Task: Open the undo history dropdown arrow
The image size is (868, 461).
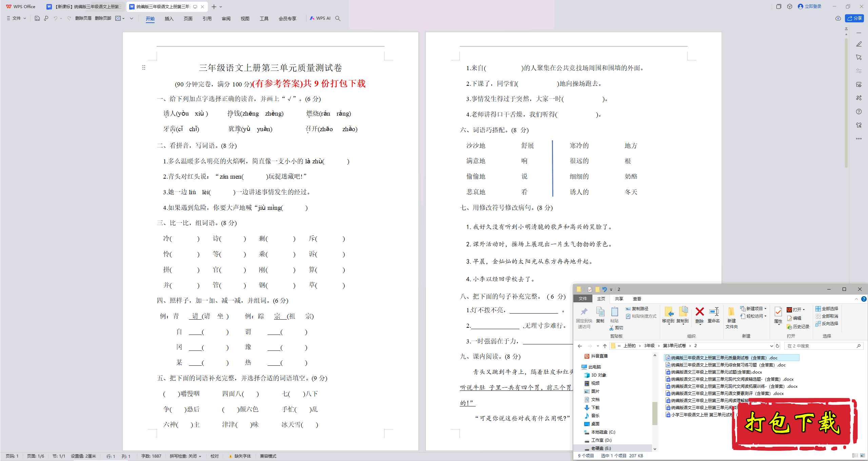Action: point(61,18)
